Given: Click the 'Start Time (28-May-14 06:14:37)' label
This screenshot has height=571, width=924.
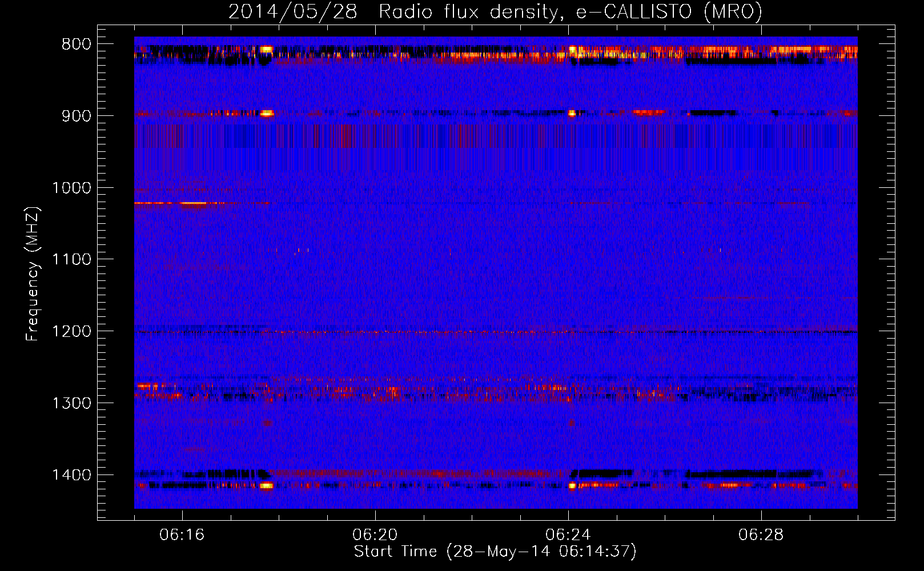Looking at the screenshot, I should coord(495,552).
